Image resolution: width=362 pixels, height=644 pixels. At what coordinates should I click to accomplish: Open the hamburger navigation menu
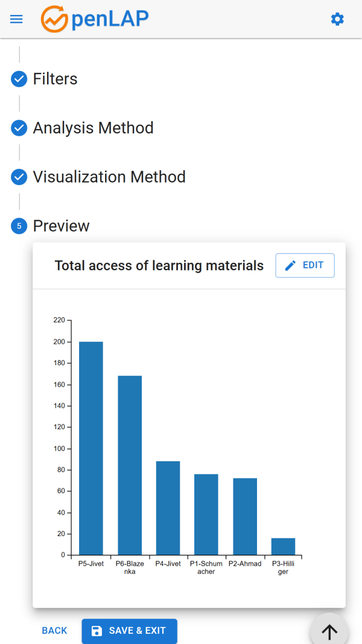point(16,19)
